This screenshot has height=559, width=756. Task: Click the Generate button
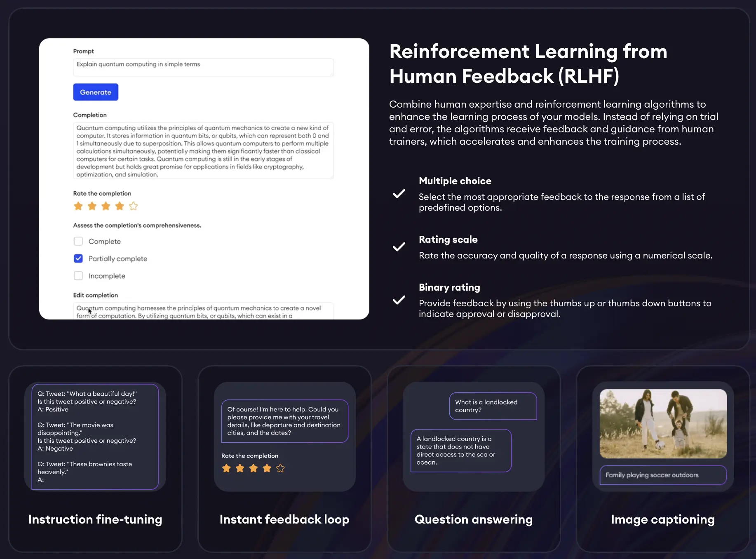coord(96,92)
